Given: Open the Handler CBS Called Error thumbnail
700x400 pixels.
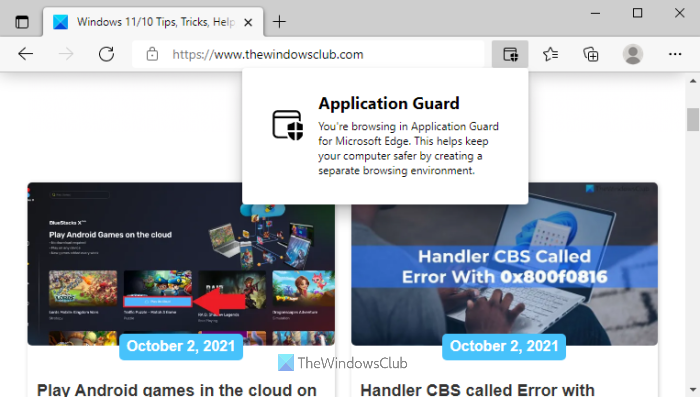Looking at the screenshot, I should [x=504, y=264].
